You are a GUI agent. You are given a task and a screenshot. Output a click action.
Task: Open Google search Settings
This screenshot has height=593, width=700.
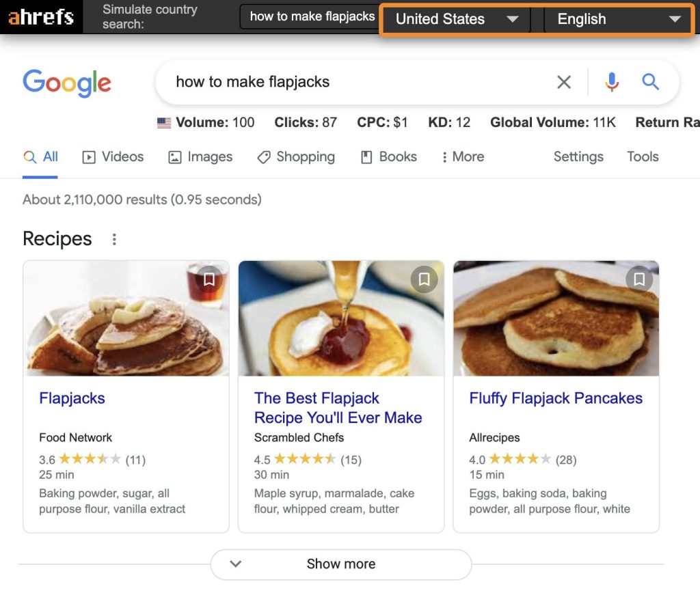pyautogui.click(x=578, y=156)
